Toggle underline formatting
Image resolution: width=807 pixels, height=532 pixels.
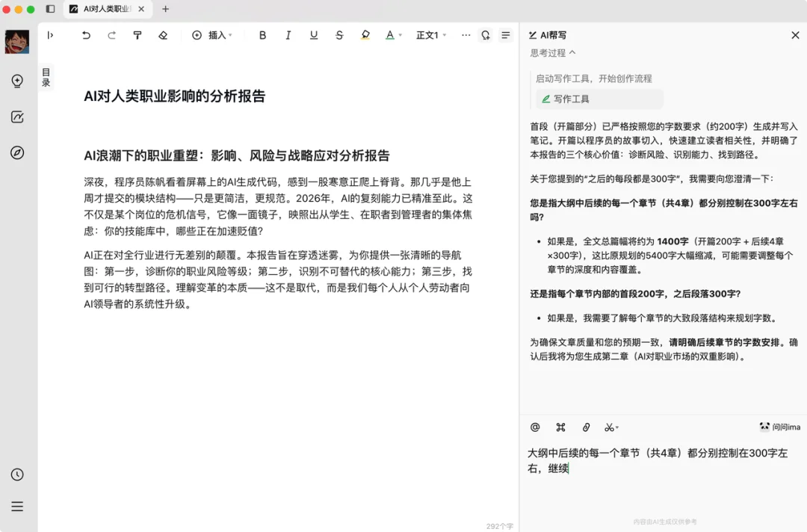313,35
